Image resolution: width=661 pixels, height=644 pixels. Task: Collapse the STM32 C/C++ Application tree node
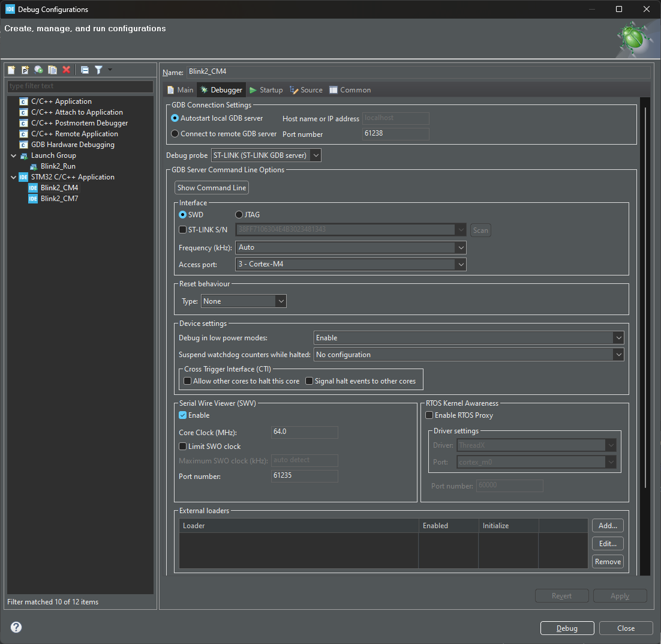tap(13, 177)
